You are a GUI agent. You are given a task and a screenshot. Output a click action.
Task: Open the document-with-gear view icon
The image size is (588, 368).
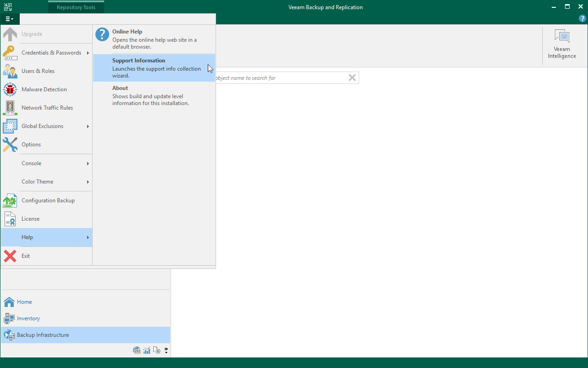click(x=157, y=351)
